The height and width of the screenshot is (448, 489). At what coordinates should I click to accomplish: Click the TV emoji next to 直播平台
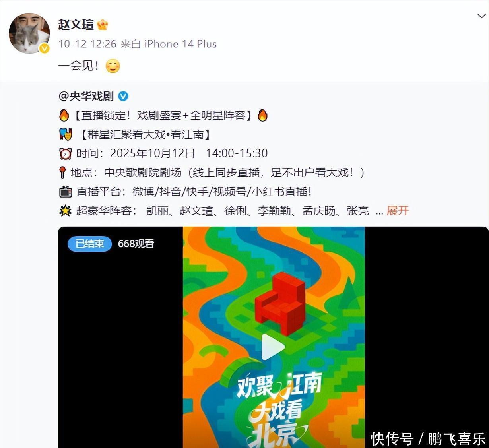pos(66,192)
